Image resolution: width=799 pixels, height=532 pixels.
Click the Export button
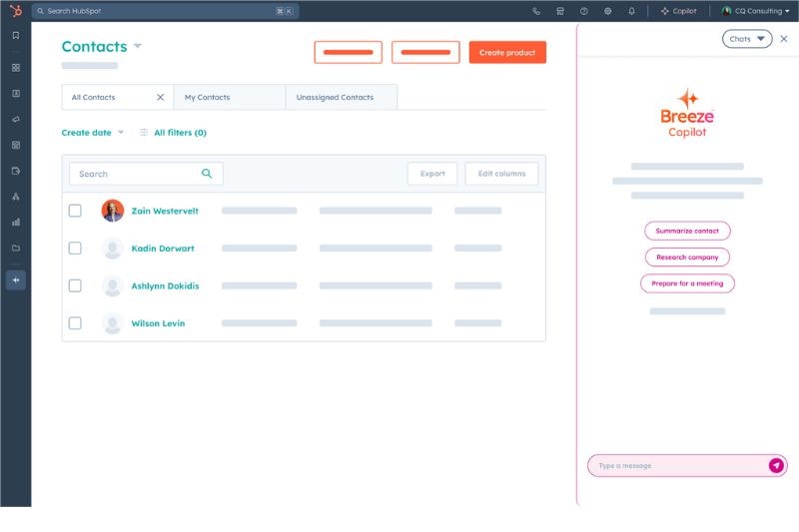(432, 174)
